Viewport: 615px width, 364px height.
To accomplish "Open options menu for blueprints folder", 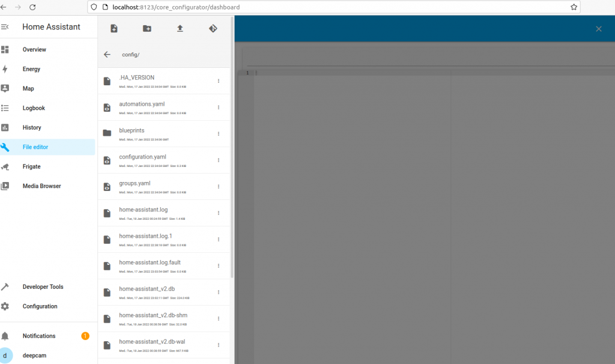I will pos(219,134).
